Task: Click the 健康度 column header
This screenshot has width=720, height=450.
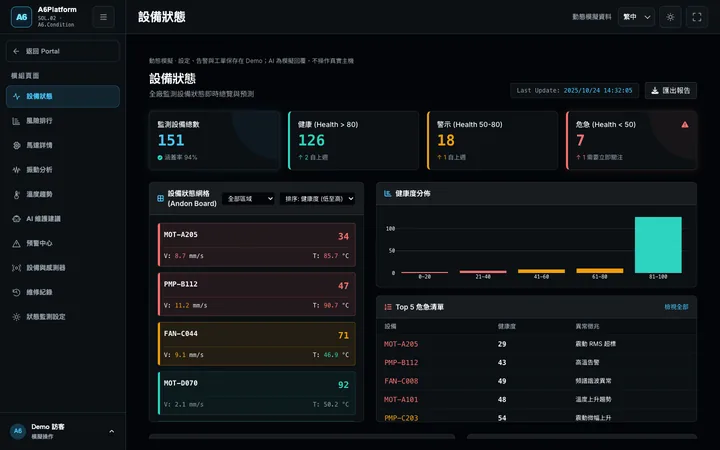Action: (506, 326)
